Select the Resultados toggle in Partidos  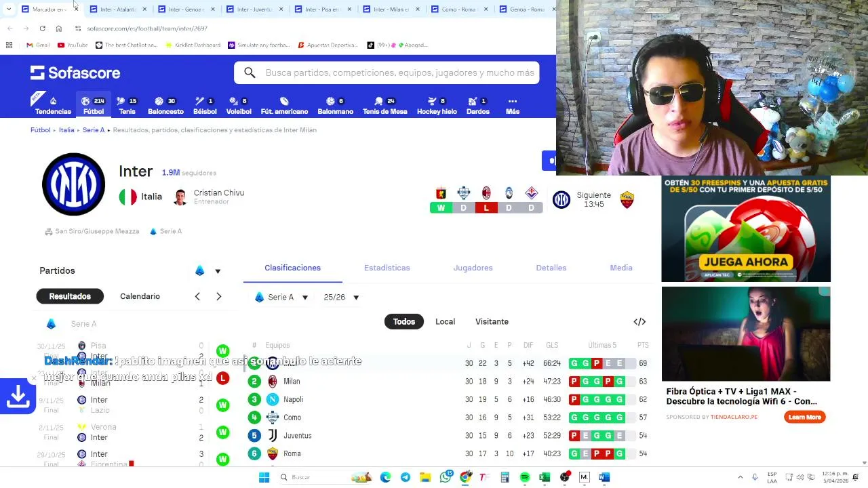click(70, 296)
